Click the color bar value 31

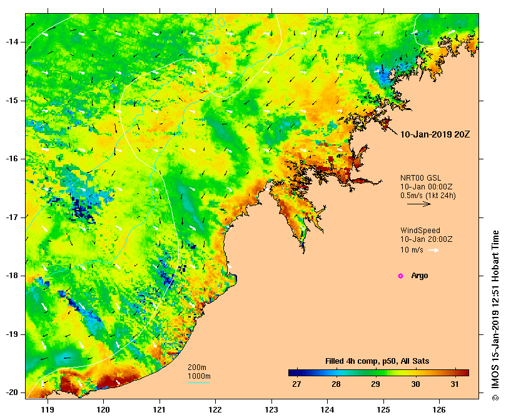coord(455,384)
